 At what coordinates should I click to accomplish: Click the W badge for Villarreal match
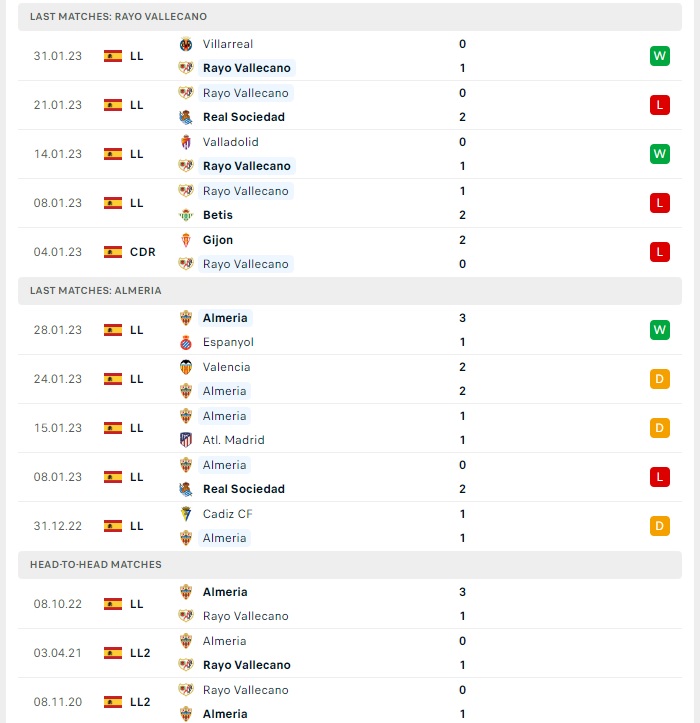point(659,56)
